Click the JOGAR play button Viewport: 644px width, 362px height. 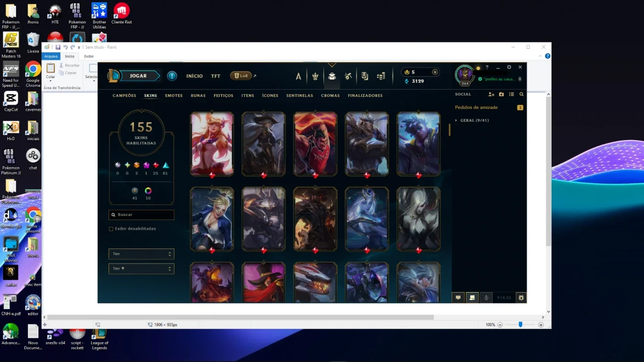tap(138, 76)
